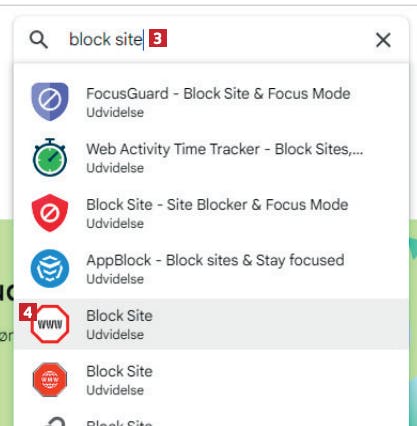The image size is (417, 426).
Task: Click the partially visible lock icon at bottom
Action: (x=53, y=421)
